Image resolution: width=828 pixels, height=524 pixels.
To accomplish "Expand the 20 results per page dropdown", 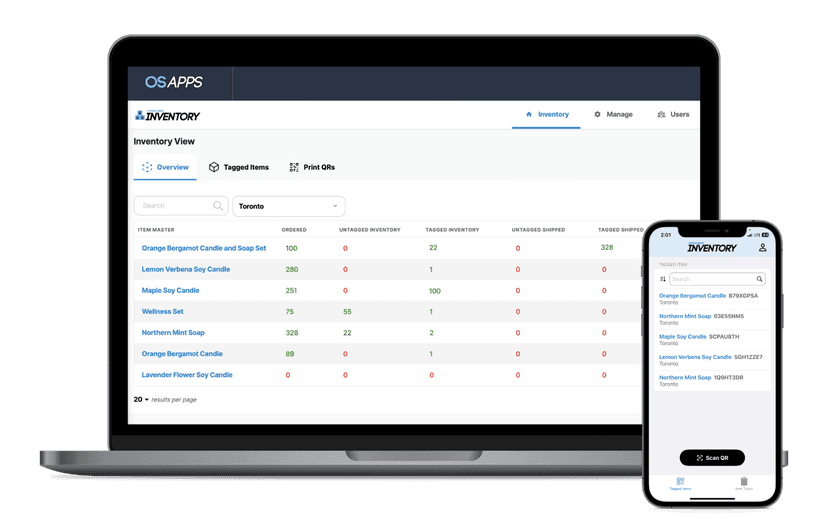I will coord(141,399).
